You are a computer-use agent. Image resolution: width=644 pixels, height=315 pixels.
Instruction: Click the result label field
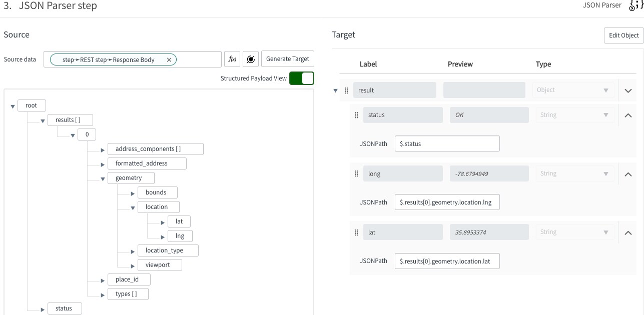click(395, 90)
